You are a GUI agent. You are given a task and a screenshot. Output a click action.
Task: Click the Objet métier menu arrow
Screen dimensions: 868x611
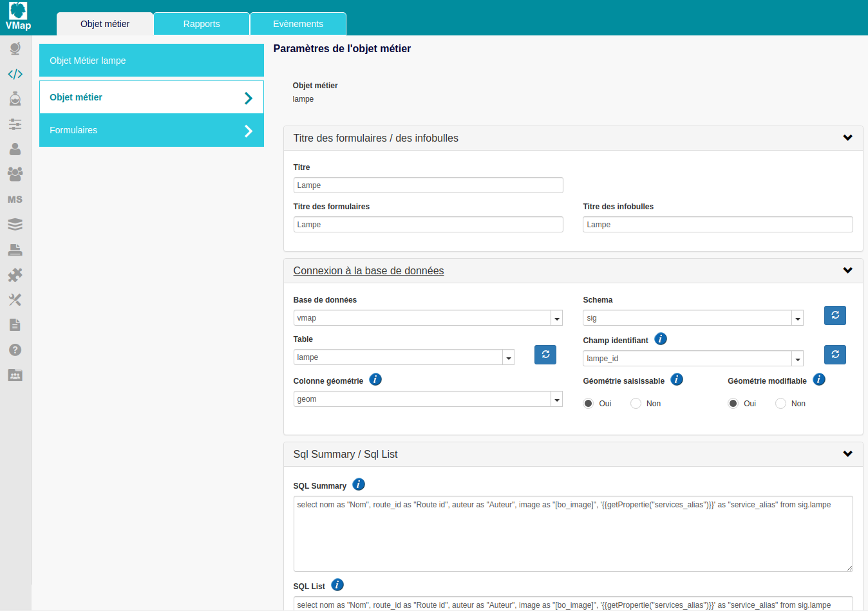249,98
